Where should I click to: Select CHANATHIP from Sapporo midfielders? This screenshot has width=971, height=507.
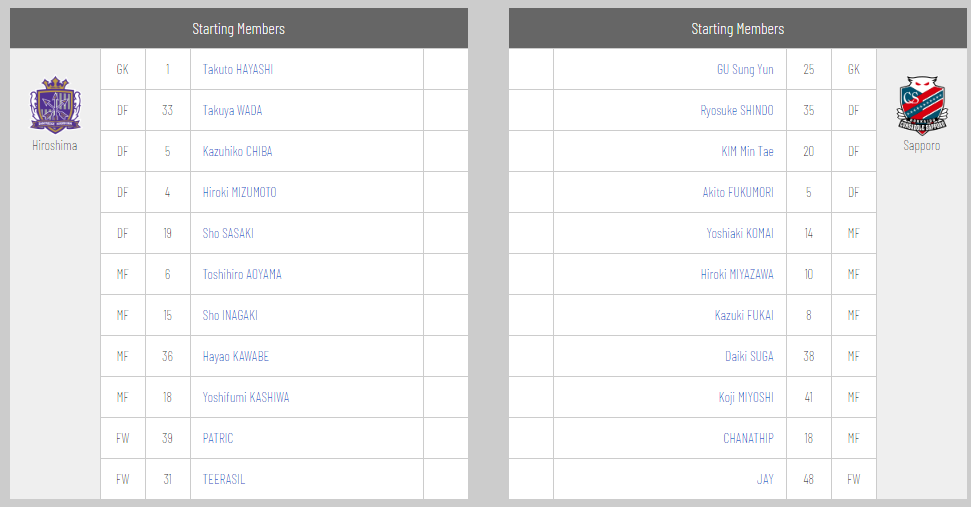point(748,439)
